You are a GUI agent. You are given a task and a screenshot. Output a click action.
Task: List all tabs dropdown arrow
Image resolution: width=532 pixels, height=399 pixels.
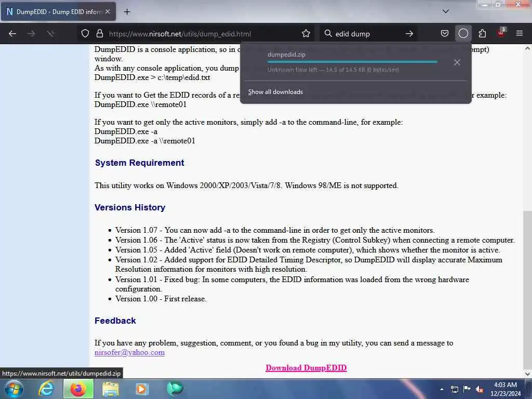coord(445,11)
